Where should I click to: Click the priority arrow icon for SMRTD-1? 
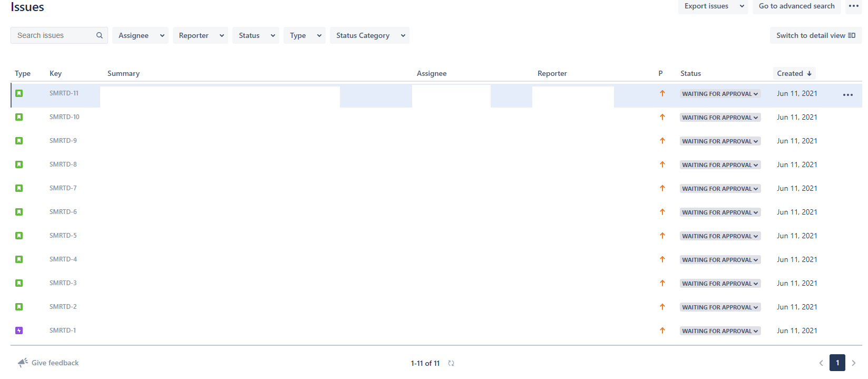point(662,331)
